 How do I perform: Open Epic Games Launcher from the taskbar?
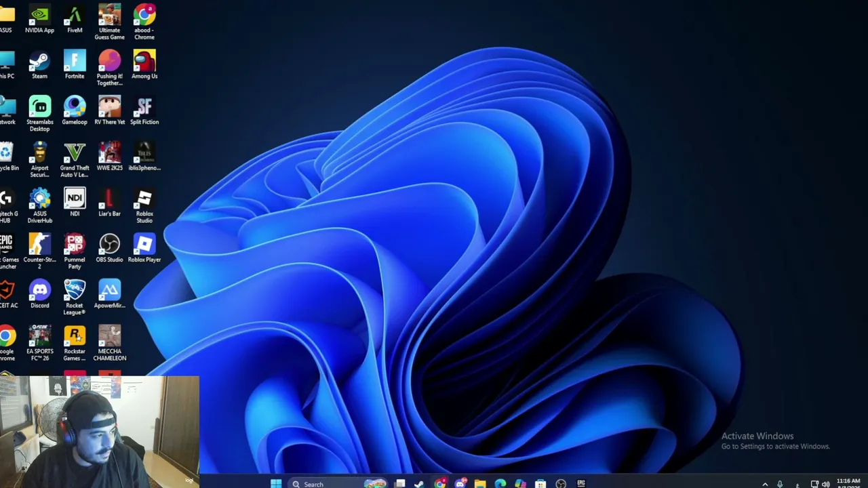click(x=581, y=483)
